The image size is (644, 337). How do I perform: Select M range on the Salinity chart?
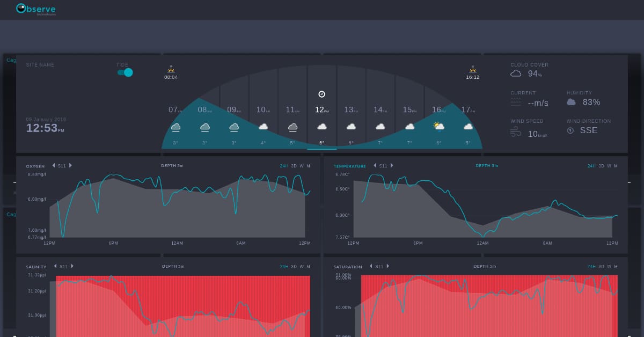[x=308, y=266]
